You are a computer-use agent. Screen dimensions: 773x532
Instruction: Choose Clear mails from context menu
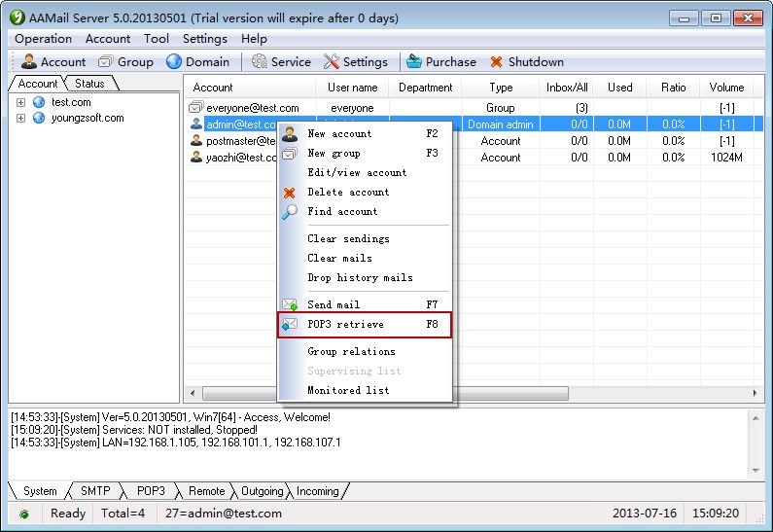(365, 258)
